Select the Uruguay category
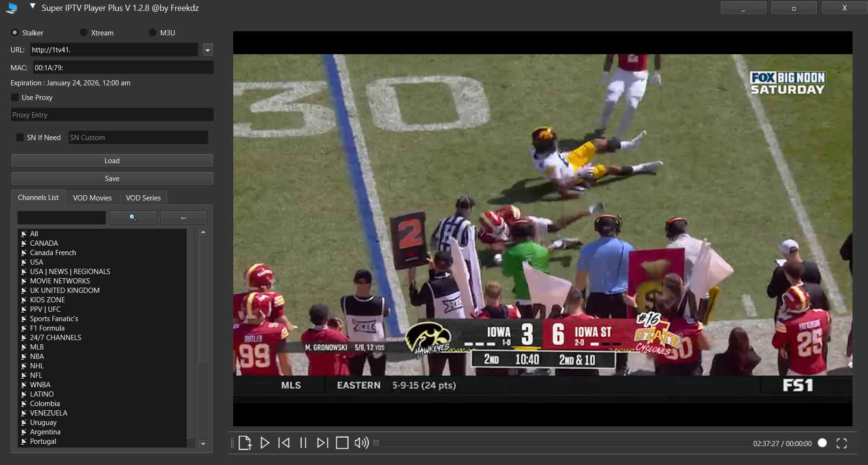 (x=102, y=422)
